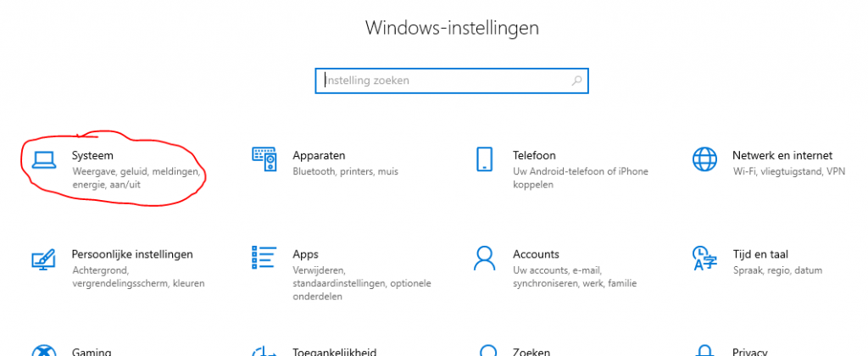
Task: Open Persoonlijke instellingen text label
Action: (132, 254)
